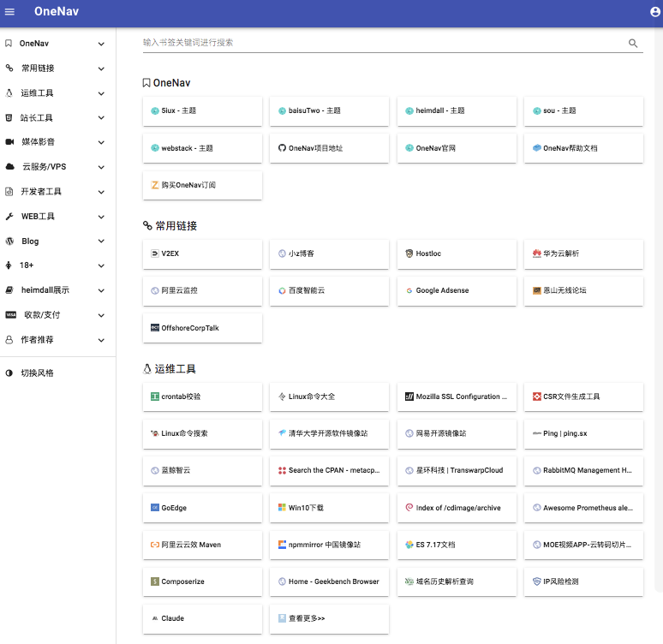Open the Ping | ping.sx card
663x644 pixels.
click(583, 434)
